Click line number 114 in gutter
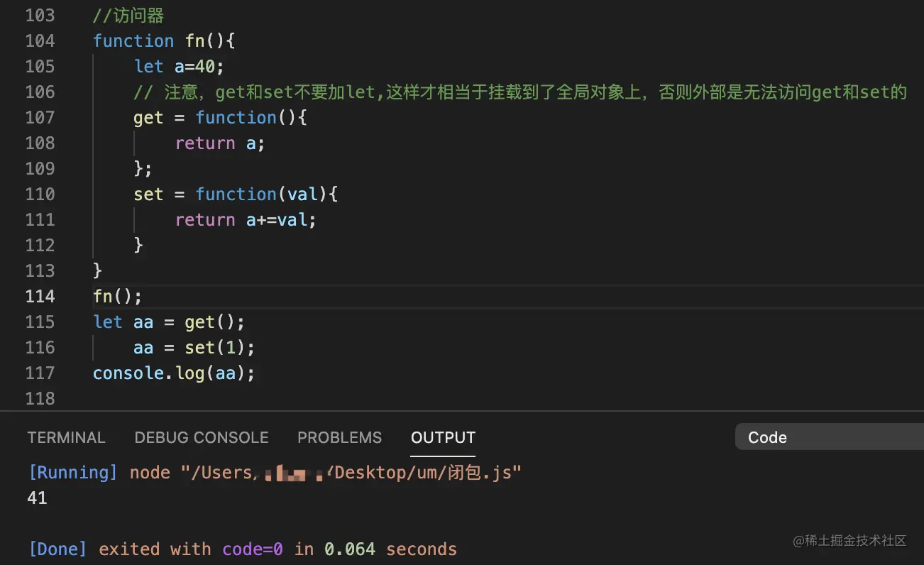 pos(40,296)
